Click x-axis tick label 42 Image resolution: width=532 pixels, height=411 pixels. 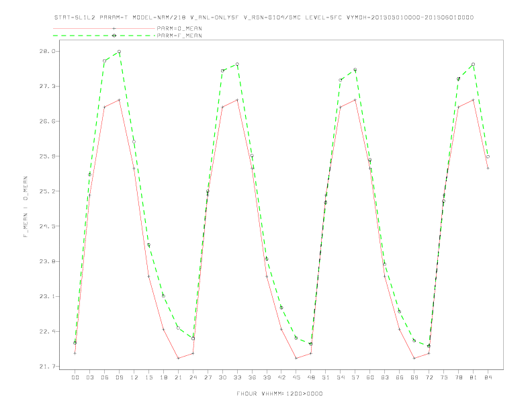pos(281,377)
